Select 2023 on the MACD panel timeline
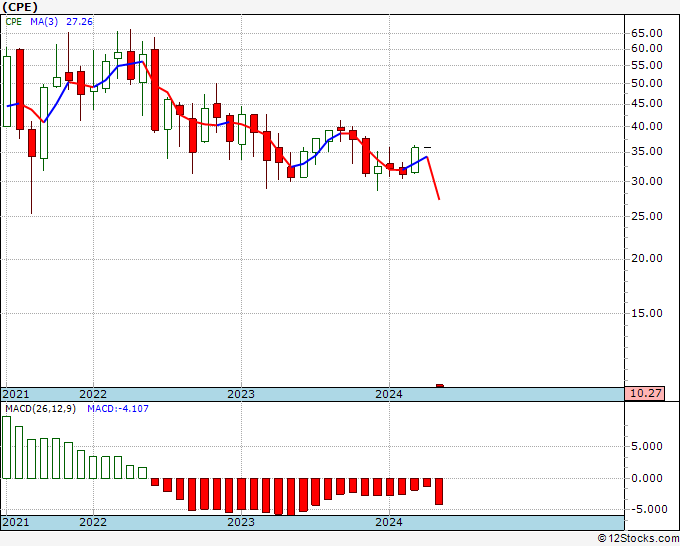680x546 pixels. [x=241, y=522]
